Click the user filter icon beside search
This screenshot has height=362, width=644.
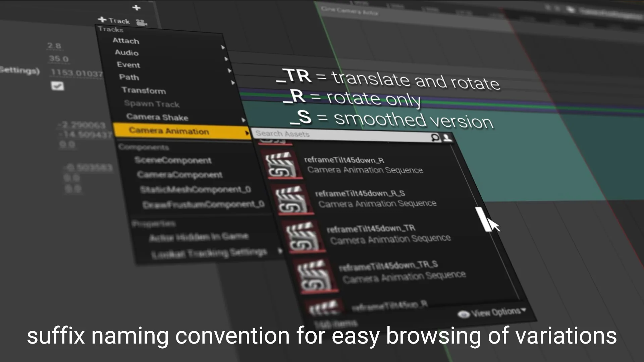tap(447, 138)
